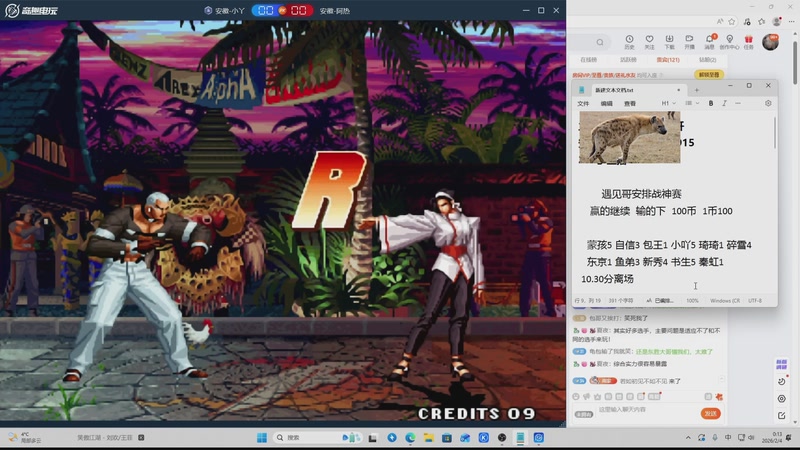Switch to the 在线榜 tab
Image resolution: width=800 pixels, height=450 pixels.
[x=588, y=60]
